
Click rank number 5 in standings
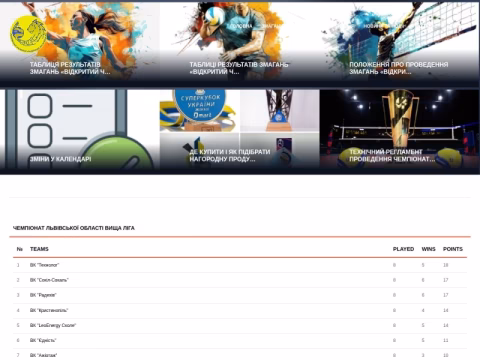18,325
